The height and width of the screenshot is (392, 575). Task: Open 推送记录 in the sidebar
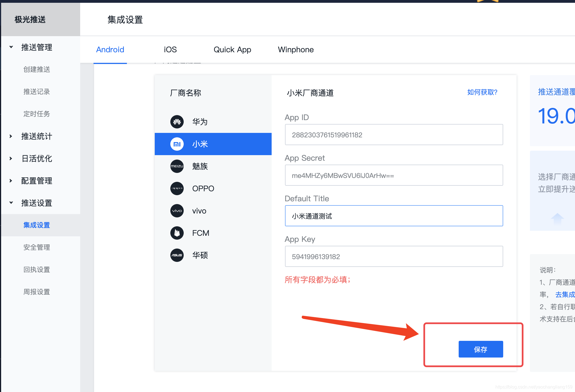click(x=37, y=92)
